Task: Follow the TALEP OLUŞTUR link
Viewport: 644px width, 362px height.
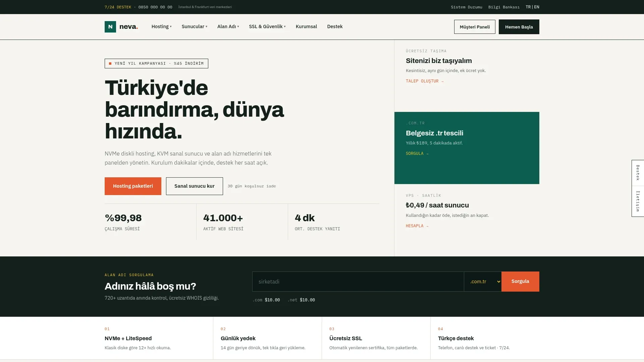Action: click(x=425, y=81)
